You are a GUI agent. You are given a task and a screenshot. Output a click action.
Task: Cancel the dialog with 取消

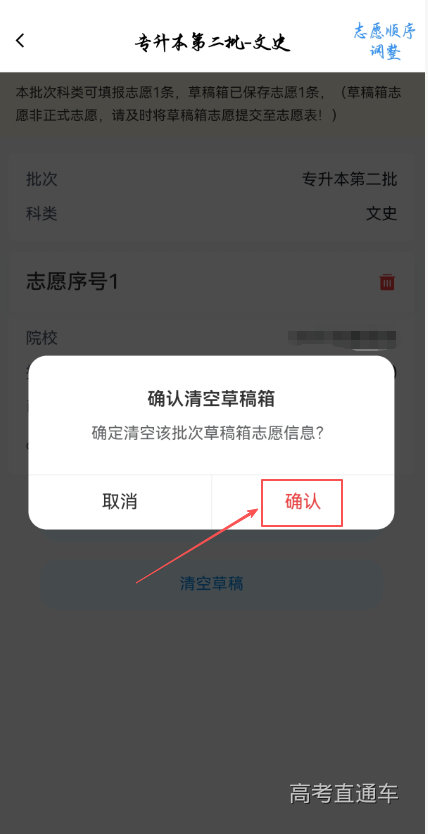(120, 502)
